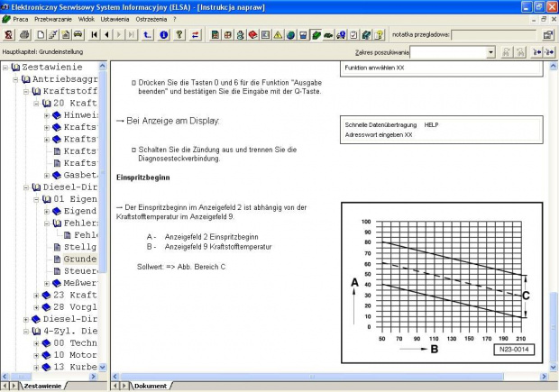
Task: Click the blue right-arrow search navigation icon
Action: 549,52
